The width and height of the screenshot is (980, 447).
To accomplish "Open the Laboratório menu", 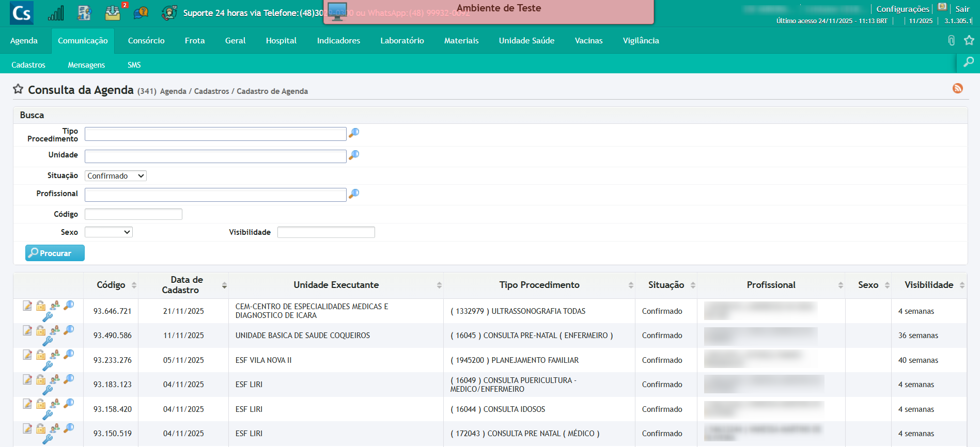I will (402, 40).
